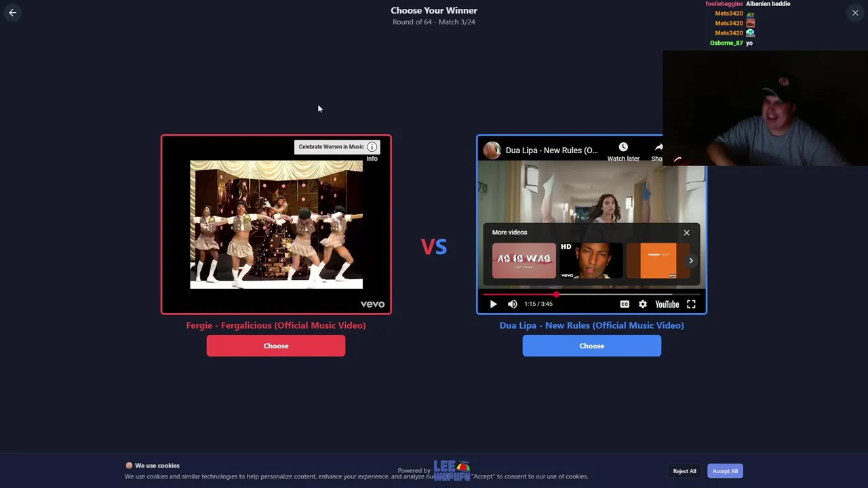This screenshot has width=868, height=488.
Task: Open the HD vevo suggested video thumbnail
Action: click(x=591, y=260)
